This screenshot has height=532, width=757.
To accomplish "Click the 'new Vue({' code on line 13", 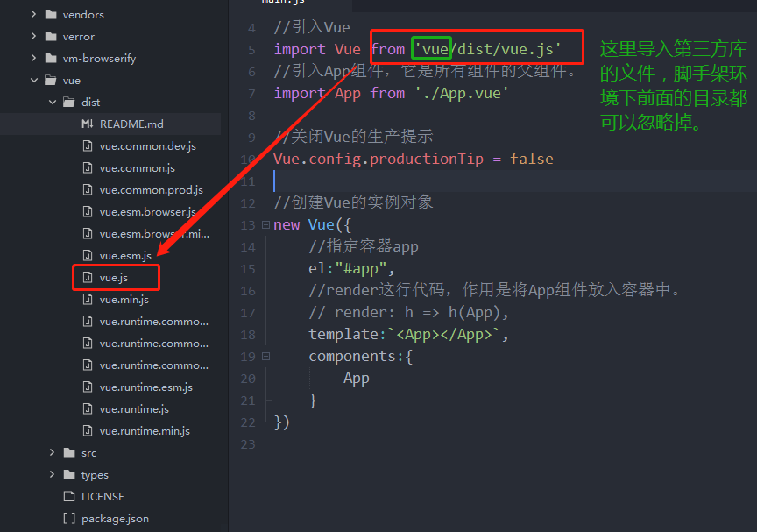I will (313, 225).
